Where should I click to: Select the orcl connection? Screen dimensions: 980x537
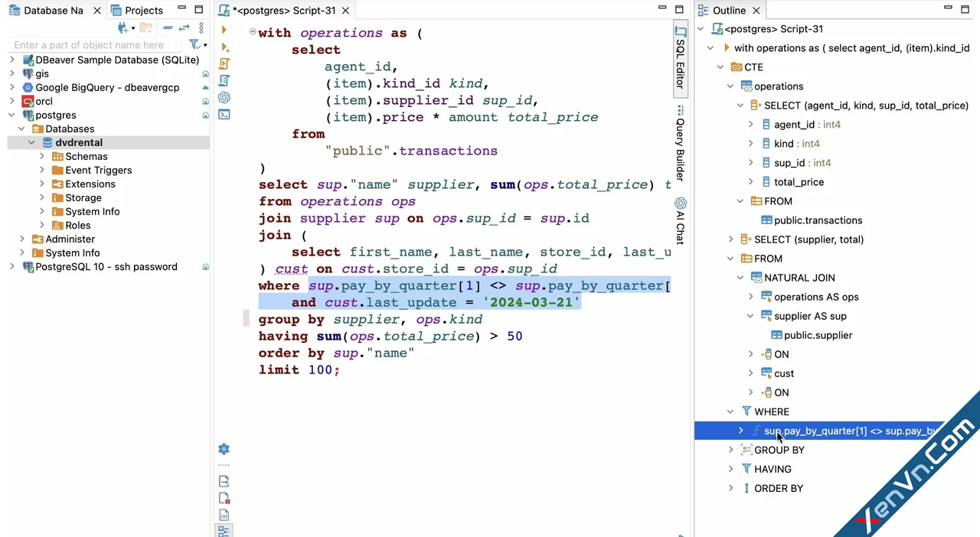(44, 101)
